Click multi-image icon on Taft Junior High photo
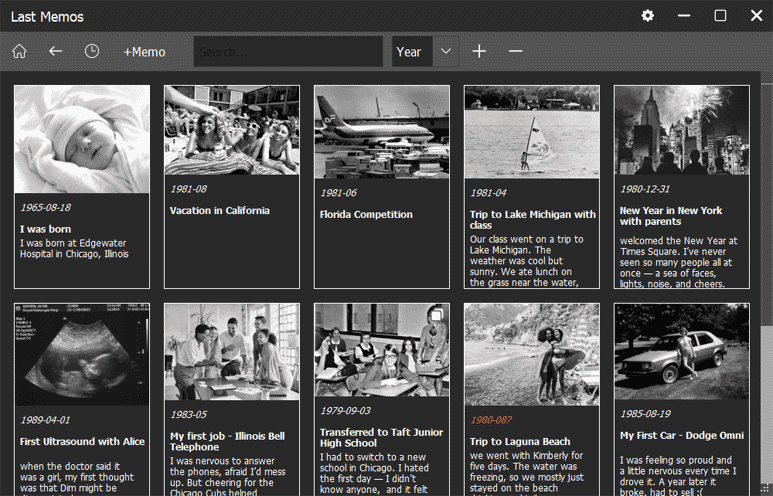773x496 pixels. pos(435,316)
